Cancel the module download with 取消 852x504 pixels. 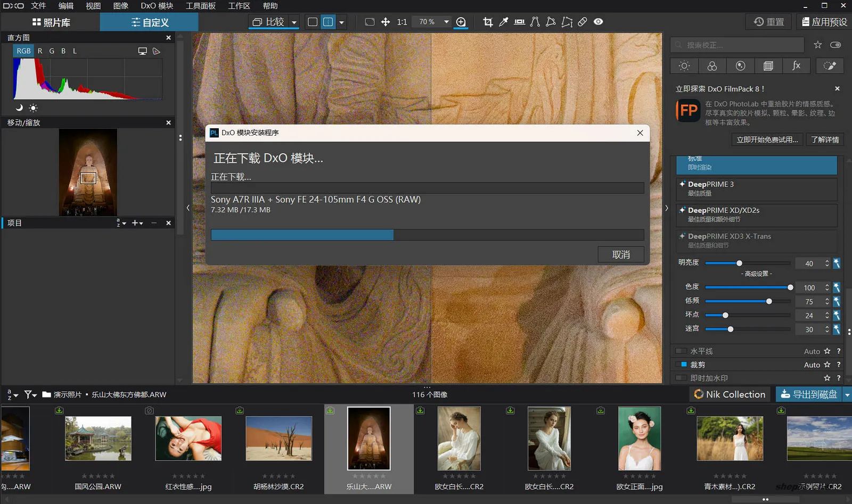(621, 254)
